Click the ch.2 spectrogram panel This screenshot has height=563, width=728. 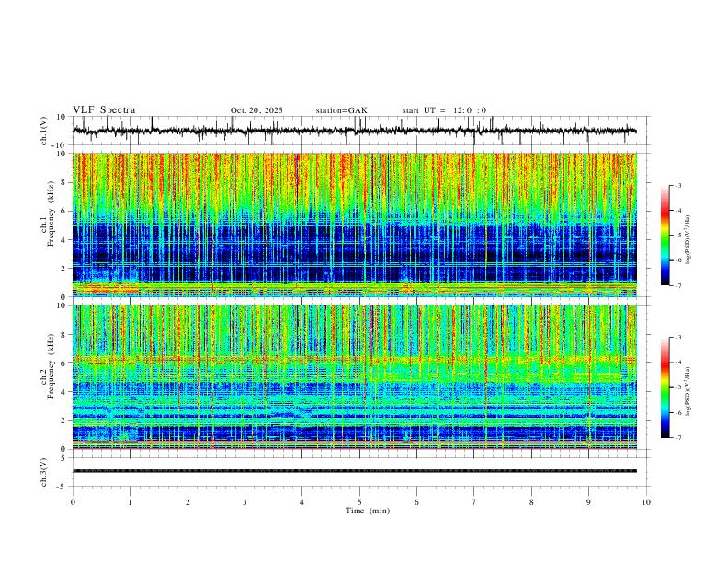click(x=354, y=377)
